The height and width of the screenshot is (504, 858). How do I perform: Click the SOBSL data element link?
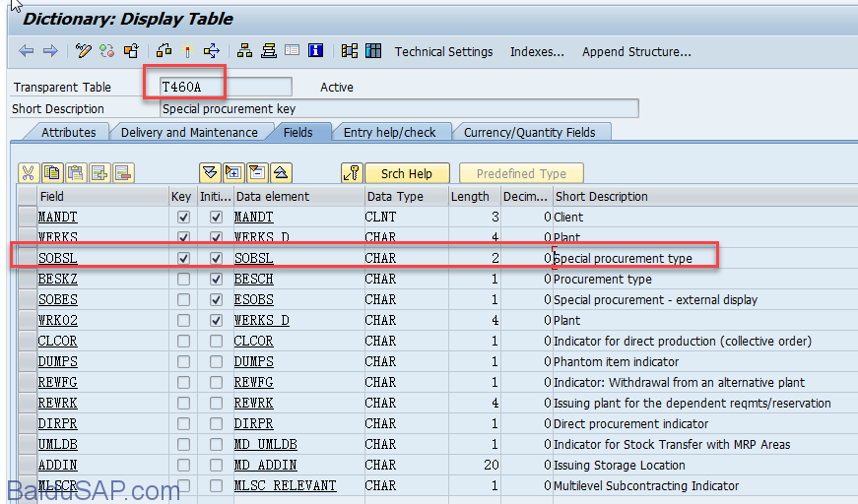[x=253, y=259]
